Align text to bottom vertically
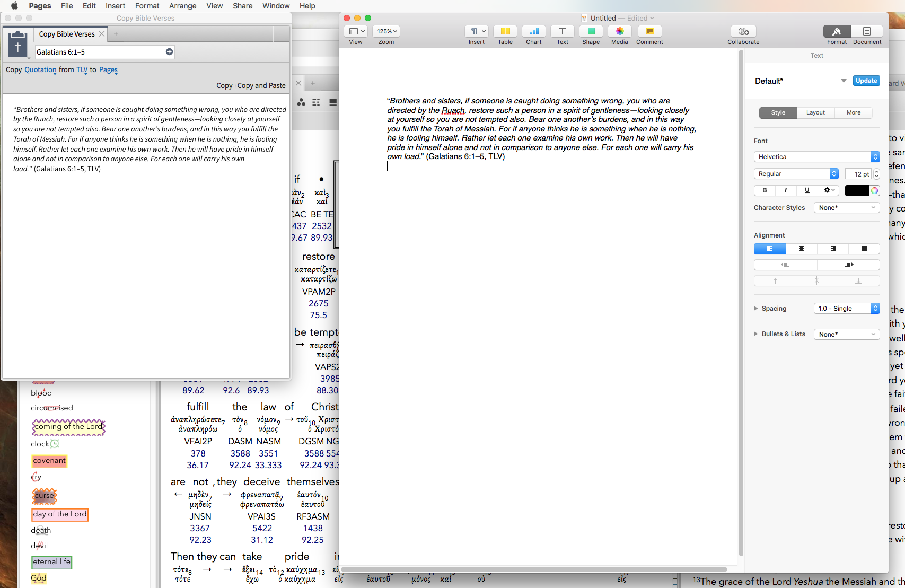Viewport: 905px width, 588px height. tap(858, 281)
